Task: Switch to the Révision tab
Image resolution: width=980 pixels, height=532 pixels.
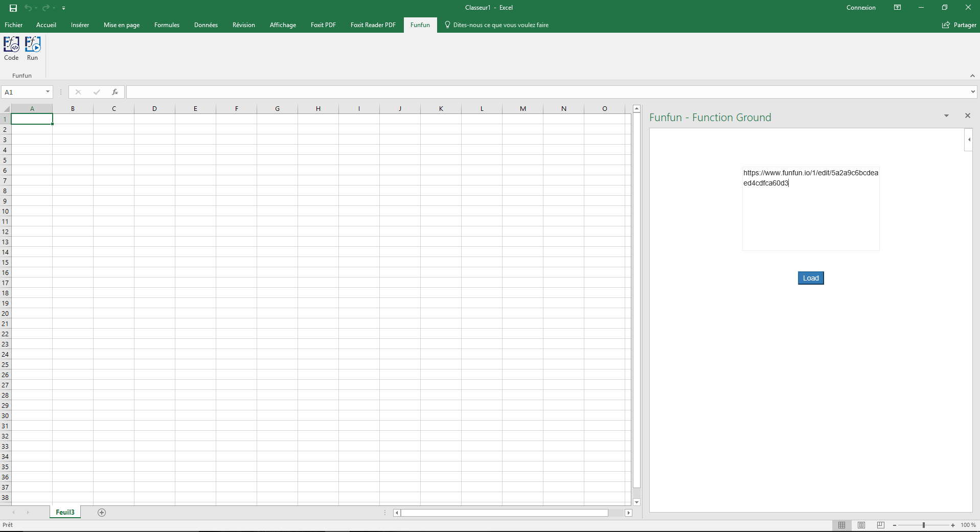Action: pos(244,25)
